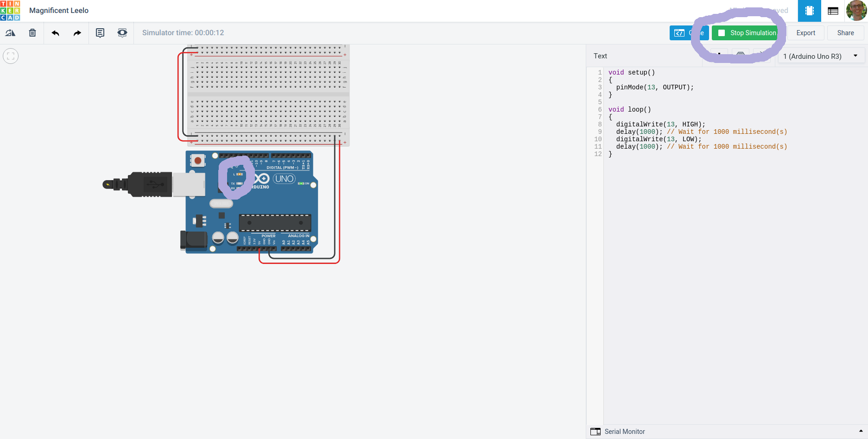The width and height of the screenshot is (868, 439).
Task: Toggle the Code editor button
Action: pyautogui.click(x=689, y=33)
